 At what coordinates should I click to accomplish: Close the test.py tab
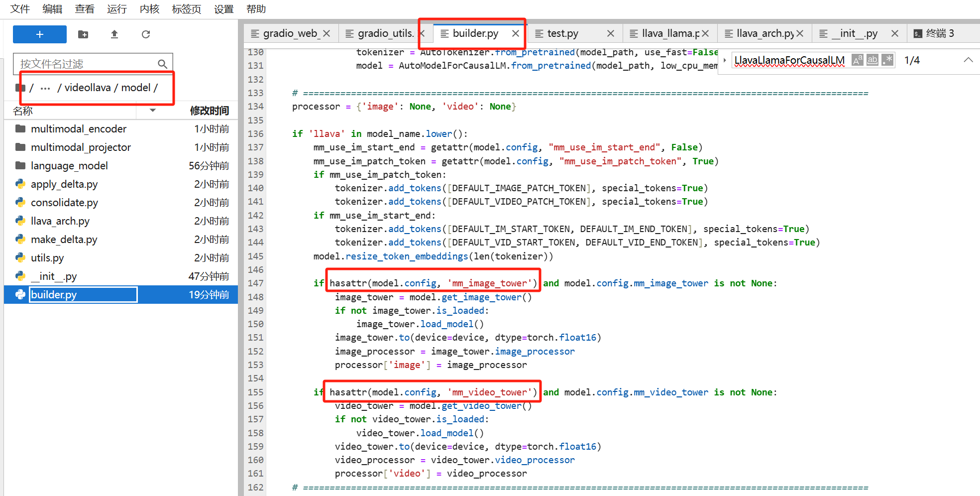[611, 33]
